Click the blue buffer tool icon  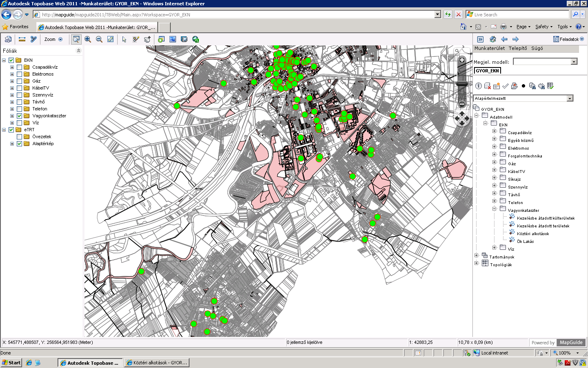click(x=33, y=39)
